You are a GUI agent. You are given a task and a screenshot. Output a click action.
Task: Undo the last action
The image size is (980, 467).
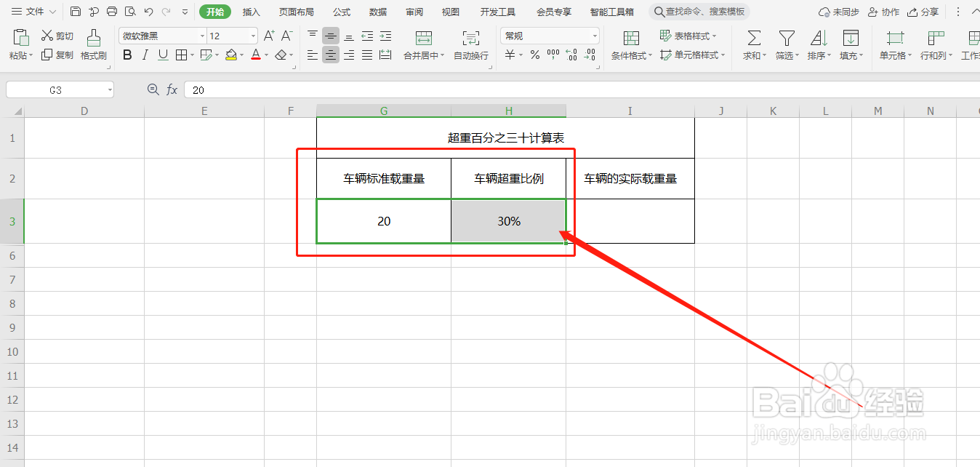[x=148, y=12]
